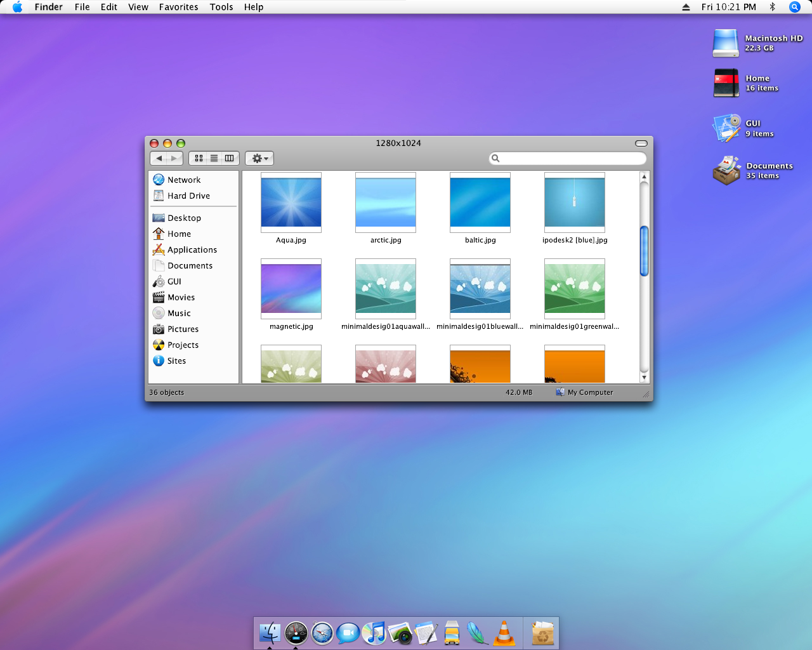Select the Aqua.jpg thumbnail
Screen dimensions: 812x650
[x=291, y=202]
